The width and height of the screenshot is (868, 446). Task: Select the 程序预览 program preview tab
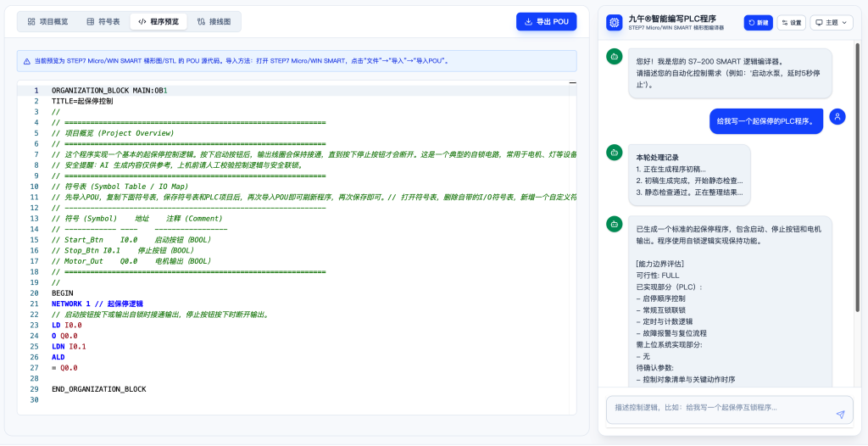[x=159, y=21]
